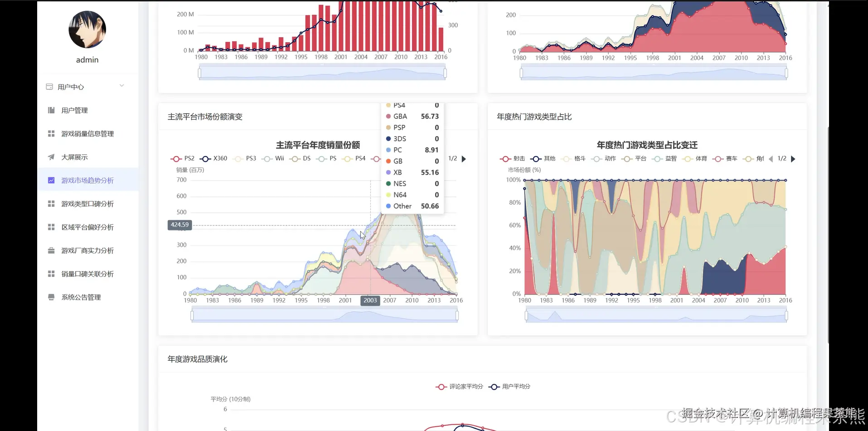Image resolution: width=868 pixels, height=431 pixels.
Task: Toggle the 赛车 genre legend
Action: pyautogui.click(x=725, y=158)
